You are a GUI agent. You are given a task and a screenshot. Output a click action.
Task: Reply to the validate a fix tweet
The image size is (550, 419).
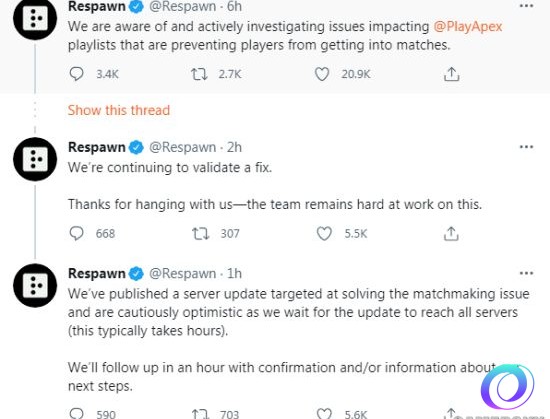[x=76, y=234]
